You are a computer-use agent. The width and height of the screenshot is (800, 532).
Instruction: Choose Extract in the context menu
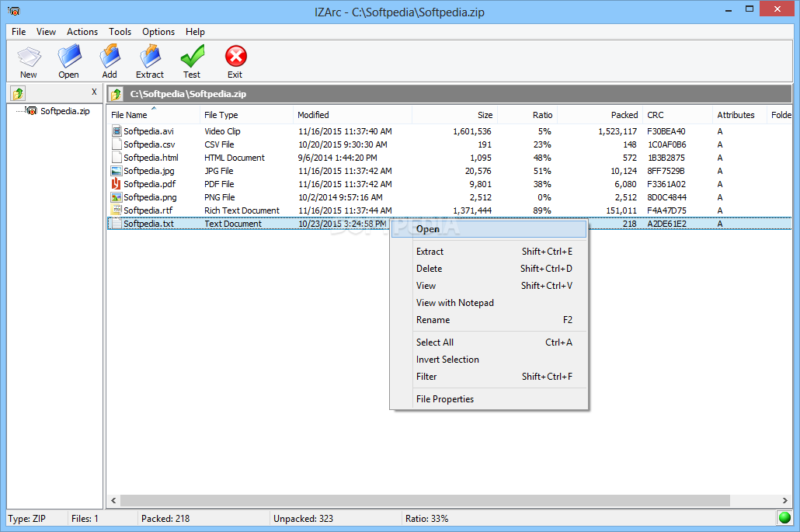pyautogui.click(x=489, y=252)
